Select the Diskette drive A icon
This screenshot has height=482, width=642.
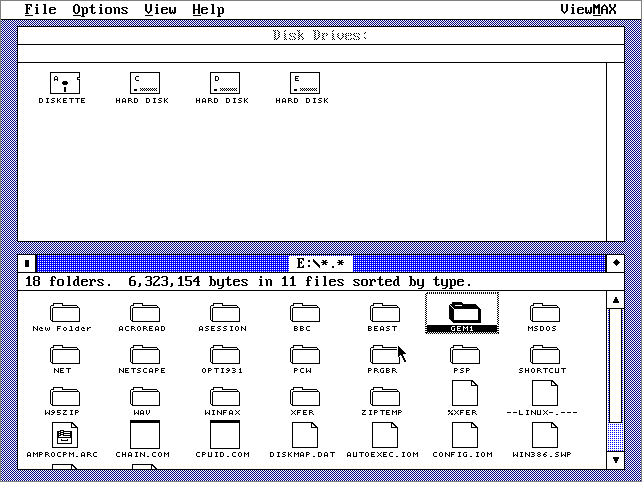(62, 84)
